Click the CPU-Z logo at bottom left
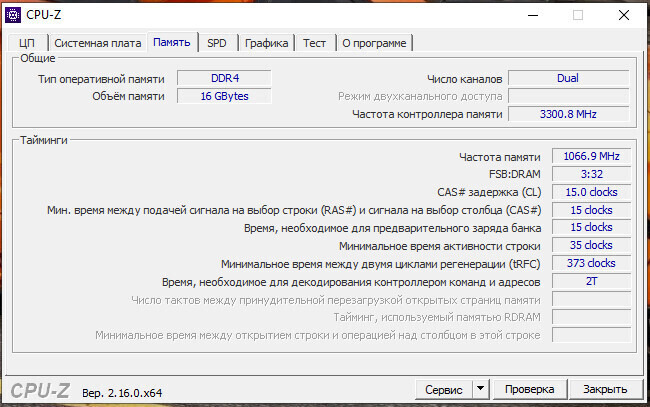650x407 pixels. (x=40, y=389)
